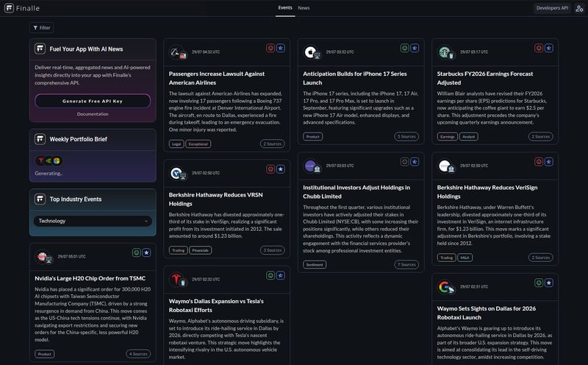Click sentiment icon on Waymo Sets Sights card
This screenshot has width=588, height=365.
(x=539, y=283)
